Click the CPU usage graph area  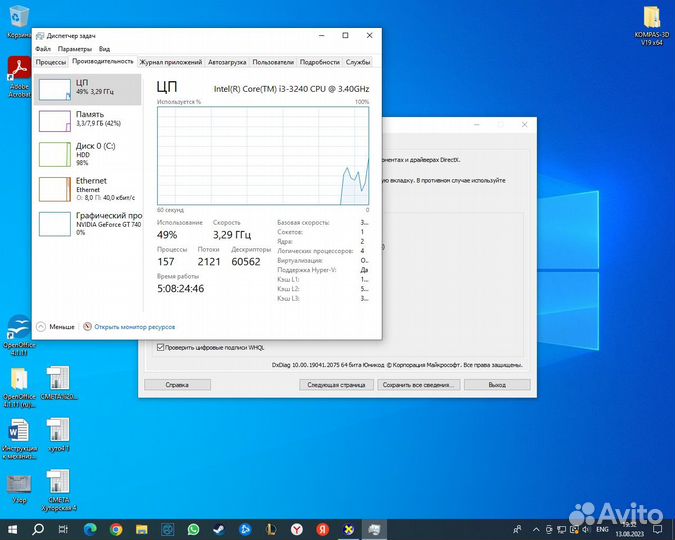click(263, 156)
